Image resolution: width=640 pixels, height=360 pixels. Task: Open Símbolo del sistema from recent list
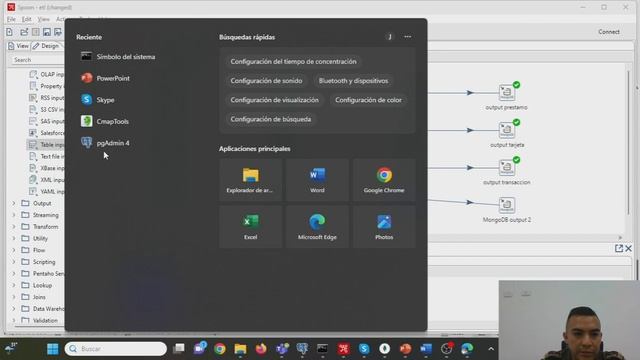coord(118,57)
